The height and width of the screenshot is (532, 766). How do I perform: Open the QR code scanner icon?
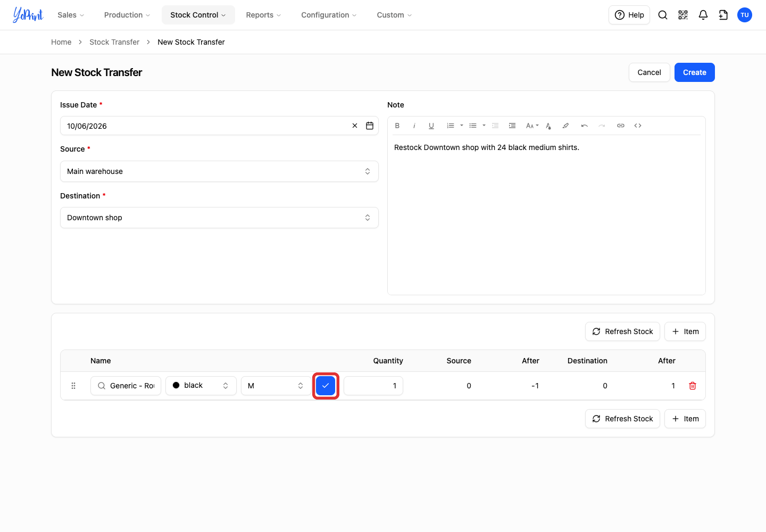(x=683, y=15)
